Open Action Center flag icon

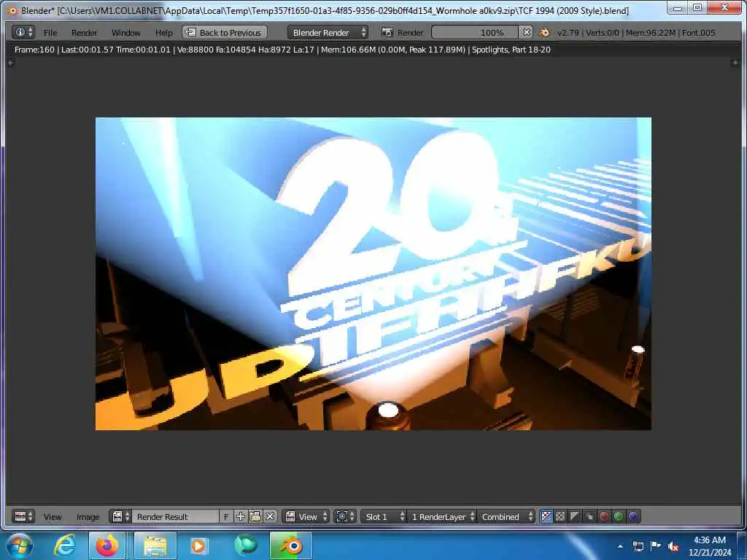point(656,546)
